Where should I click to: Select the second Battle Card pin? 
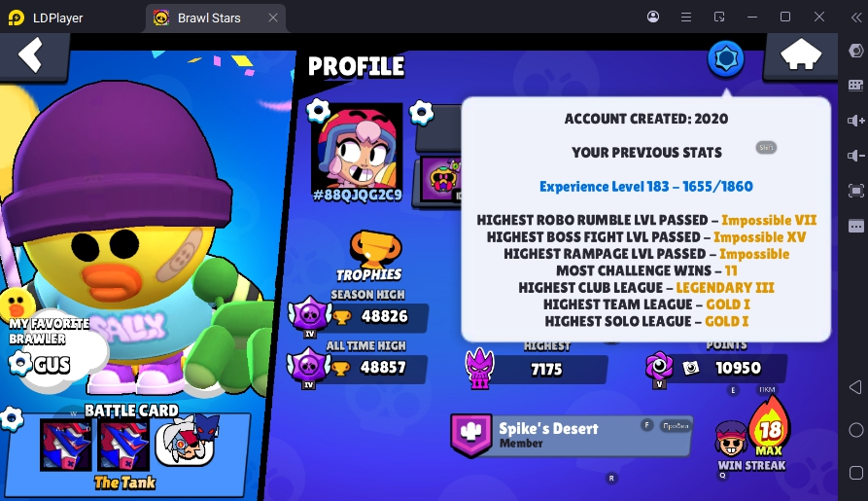click(122, 445)
